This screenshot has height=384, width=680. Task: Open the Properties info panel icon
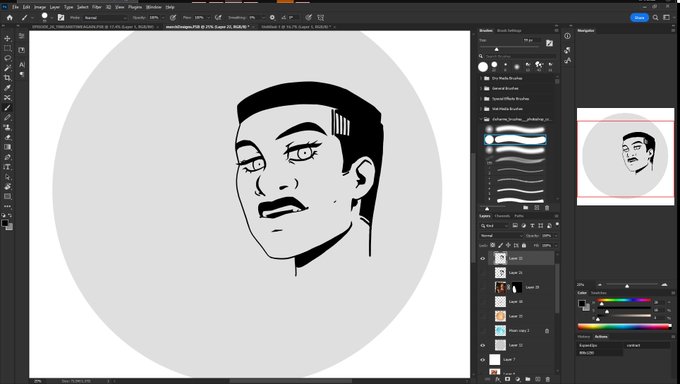pyautogui.click(x=567, y=36)
